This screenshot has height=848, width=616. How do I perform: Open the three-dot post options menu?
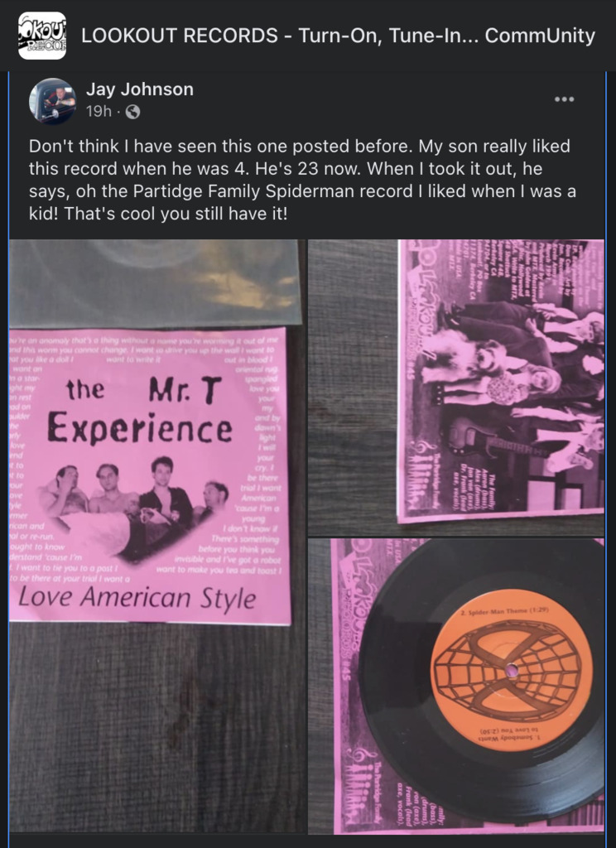coord(564,99)
